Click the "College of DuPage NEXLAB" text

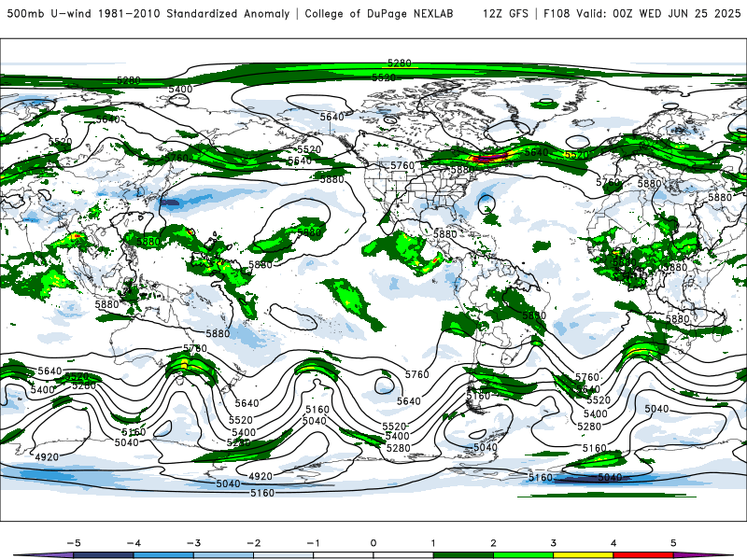pyautogui.click(x=379, y=14)
